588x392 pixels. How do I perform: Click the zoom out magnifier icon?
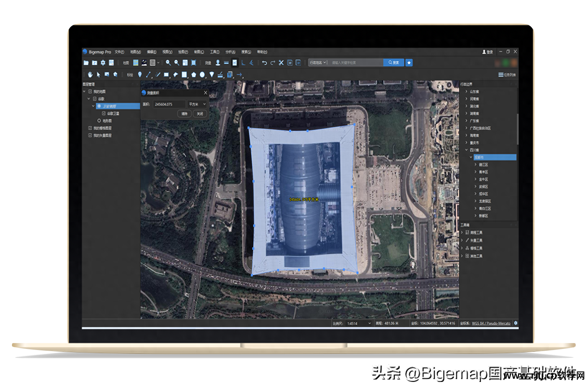tap(177, 63)
